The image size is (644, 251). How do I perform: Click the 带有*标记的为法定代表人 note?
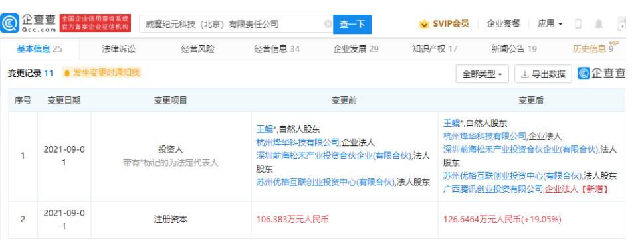coord(170,163)
